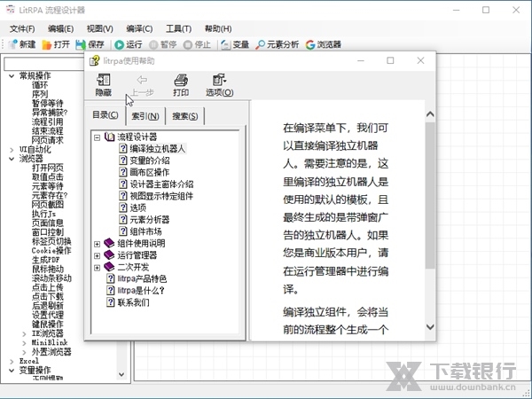Select the 设置代理 component
The image size is (532, 399).
[x=48, y=315]
